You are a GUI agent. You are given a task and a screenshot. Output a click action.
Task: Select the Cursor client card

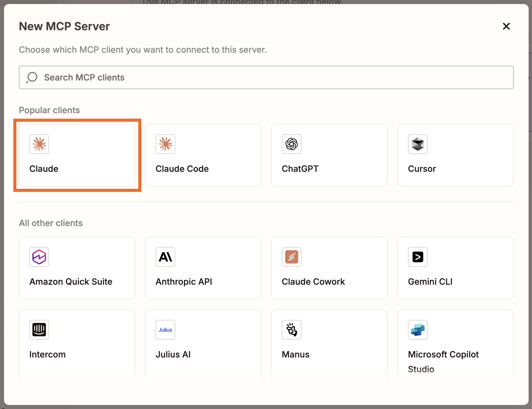tap(455, 155)
